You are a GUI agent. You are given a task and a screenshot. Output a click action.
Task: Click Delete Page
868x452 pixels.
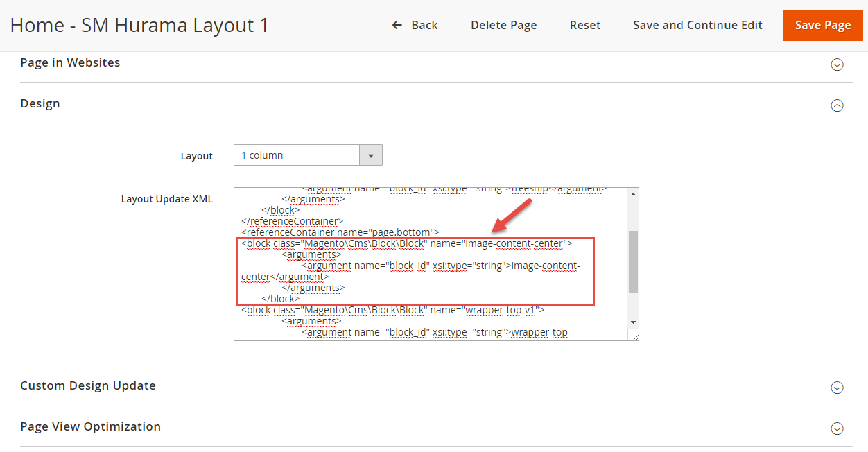[504, 25]
